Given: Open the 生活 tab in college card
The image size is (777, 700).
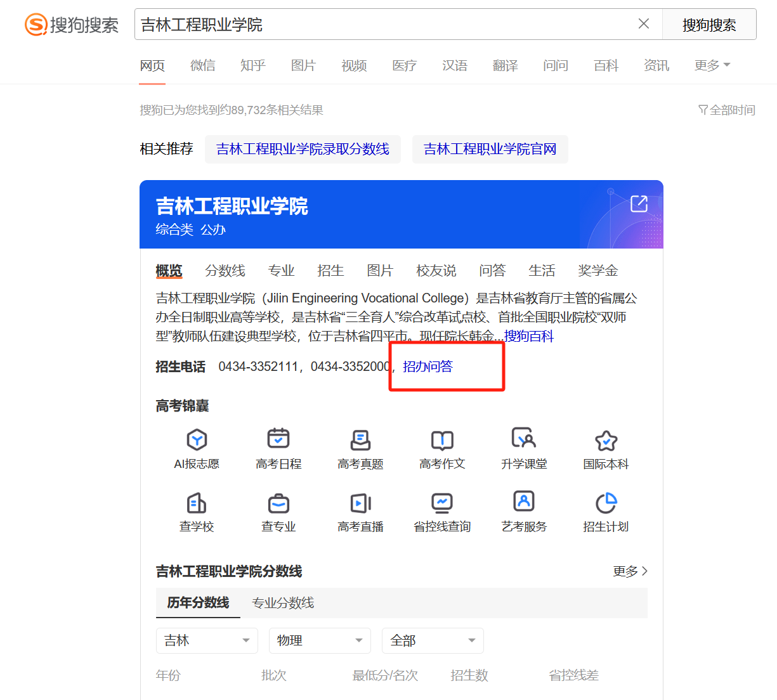Looking at the screenshot, I should pyautogui.click(x=542, y=271).
